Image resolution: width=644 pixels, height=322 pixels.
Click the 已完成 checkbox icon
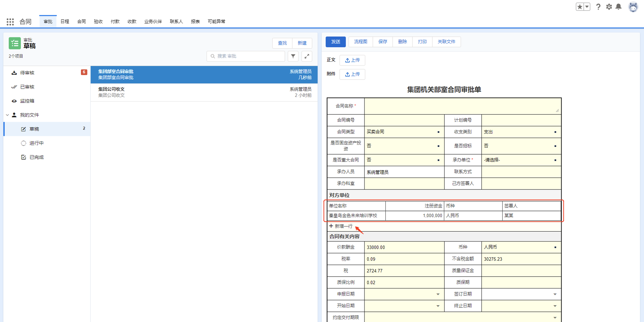tap(23, 157)
